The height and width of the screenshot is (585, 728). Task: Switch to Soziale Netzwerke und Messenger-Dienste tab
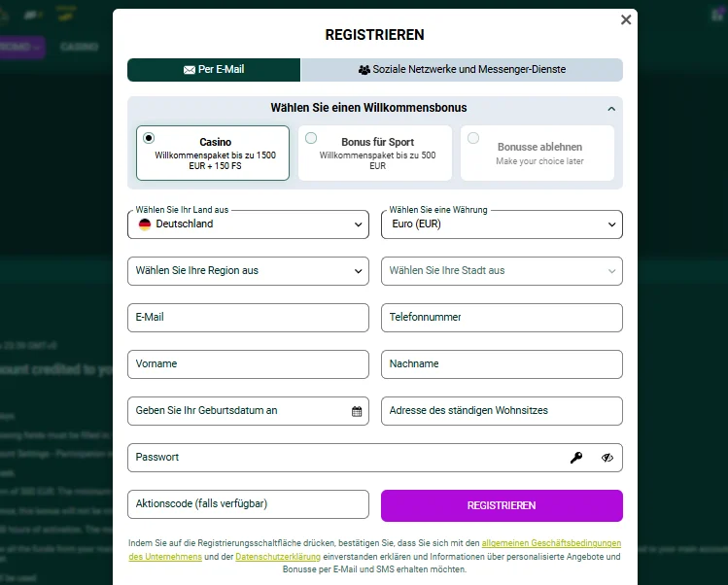[x=462, y=70]
